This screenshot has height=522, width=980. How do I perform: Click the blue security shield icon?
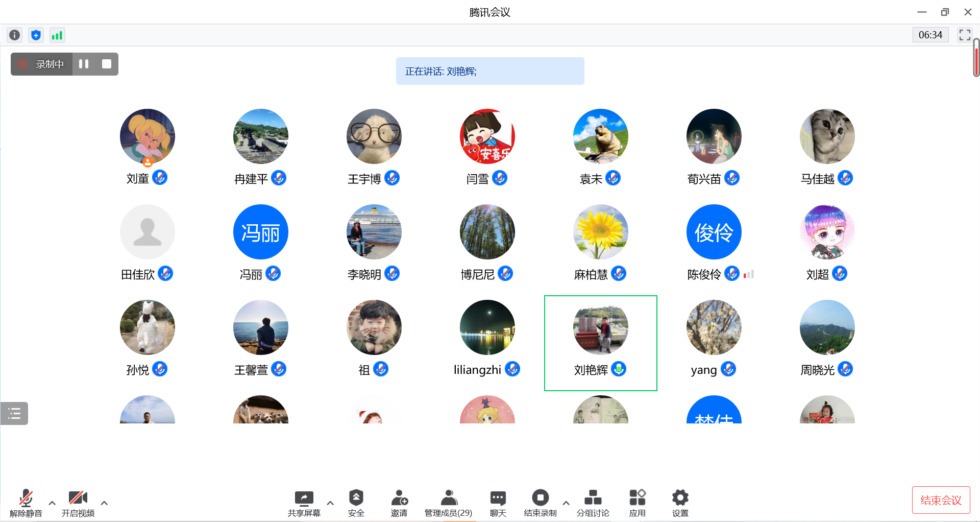(x=36, y=35)
